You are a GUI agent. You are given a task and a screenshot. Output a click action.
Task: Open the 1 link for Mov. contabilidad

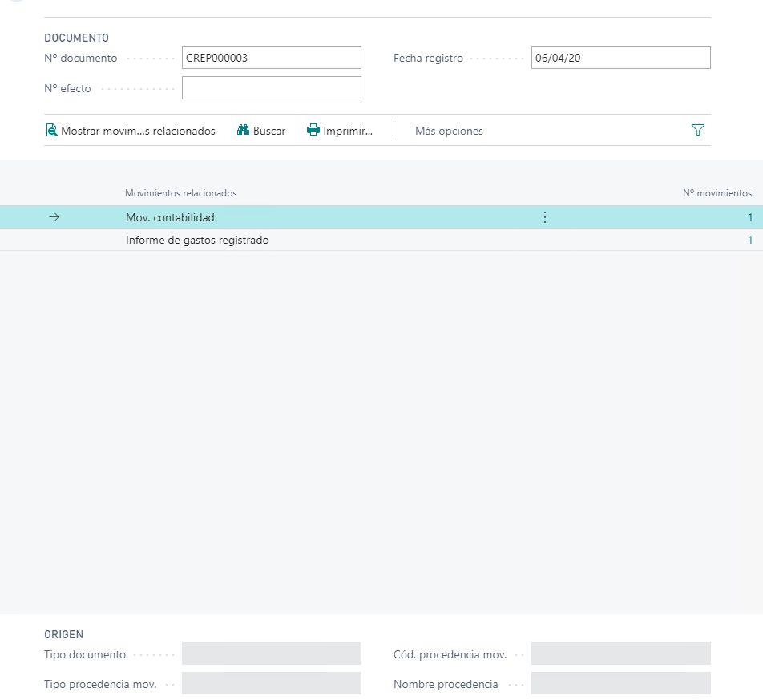tap(749, 216)
